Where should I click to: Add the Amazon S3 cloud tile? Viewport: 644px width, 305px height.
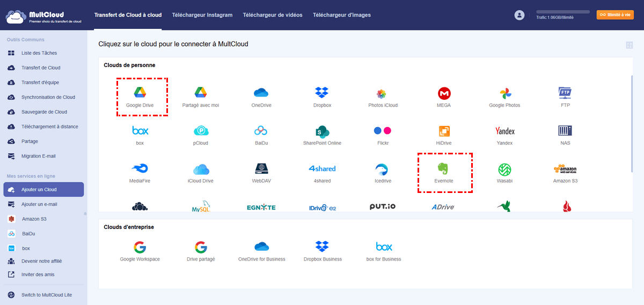click(x=565, y=173)
